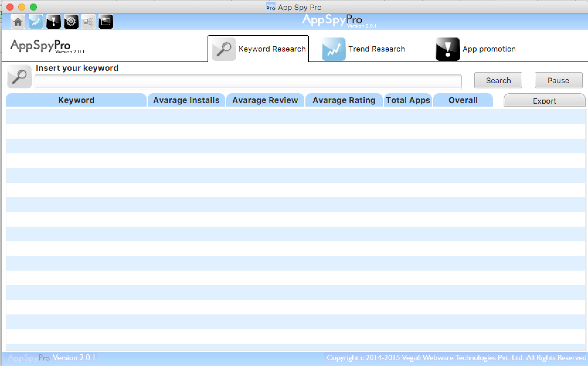The height and width of the screenshot is (366, 588).
Task: Click the AppSpyPro logo below the toolbar
Action: 47,47
